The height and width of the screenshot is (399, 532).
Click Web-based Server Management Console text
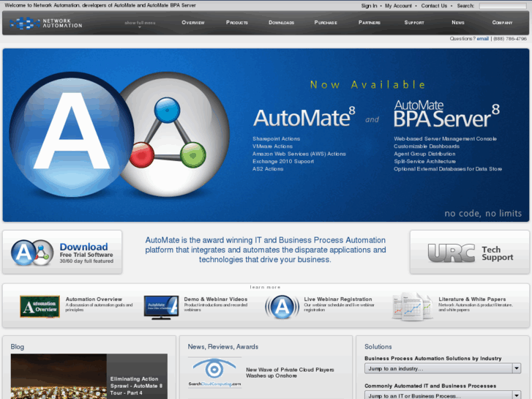pos(445,139)
